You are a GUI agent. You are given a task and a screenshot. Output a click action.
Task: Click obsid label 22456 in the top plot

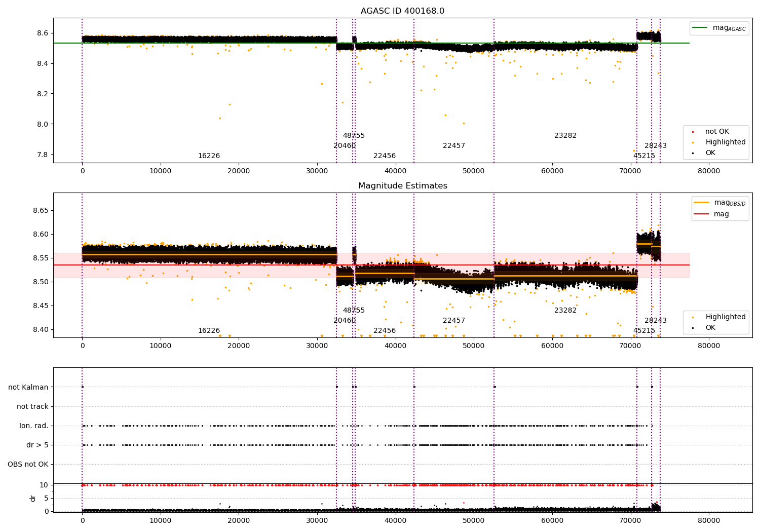pos(385,156)
